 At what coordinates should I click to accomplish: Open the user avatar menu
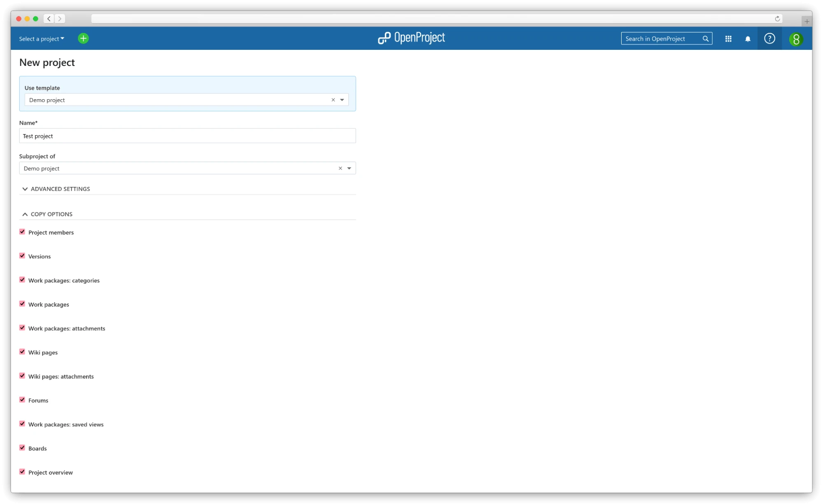click(x=795, y=39)
